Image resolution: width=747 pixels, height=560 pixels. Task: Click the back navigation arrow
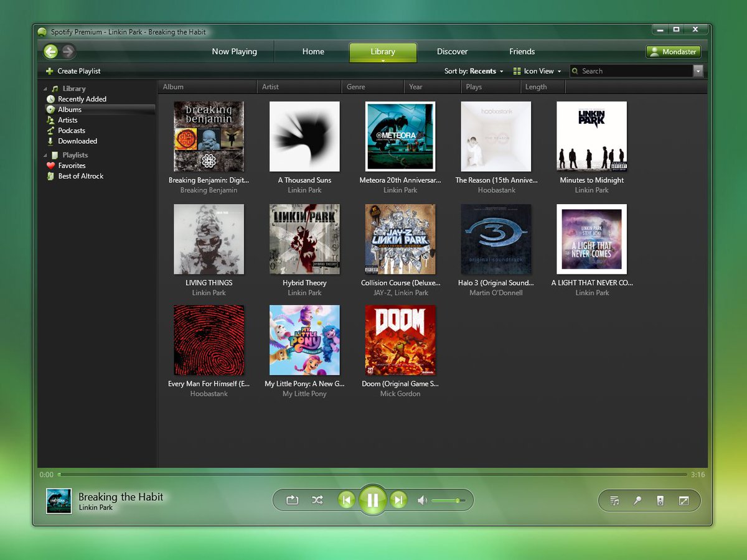(x=51, y=52)
